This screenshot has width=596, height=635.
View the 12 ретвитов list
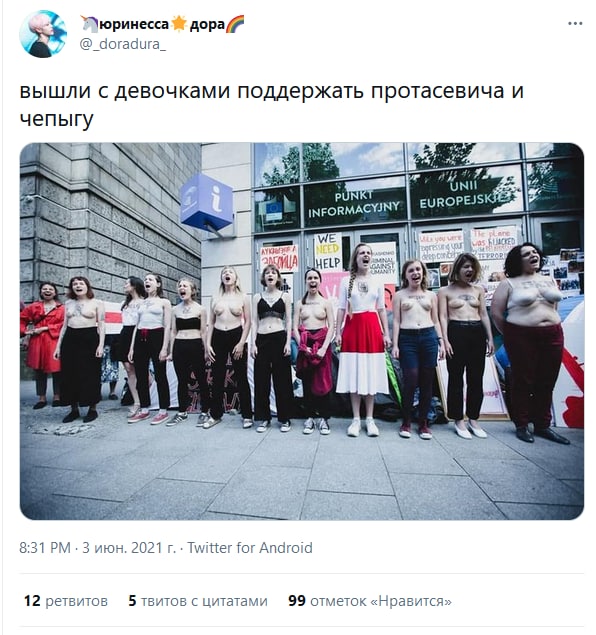66,601
